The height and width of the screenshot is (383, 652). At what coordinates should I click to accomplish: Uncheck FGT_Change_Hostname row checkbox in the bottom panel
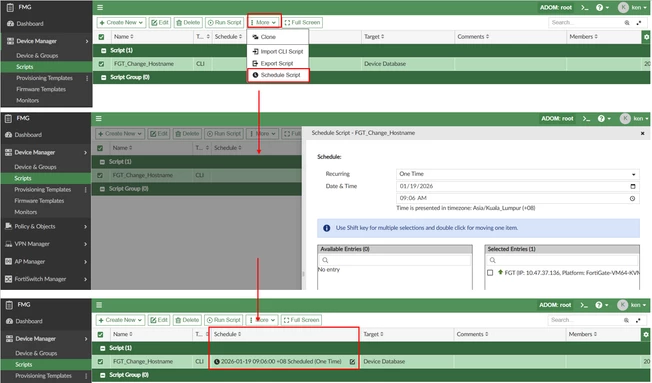pyautogui.click(x=100, y=362)
